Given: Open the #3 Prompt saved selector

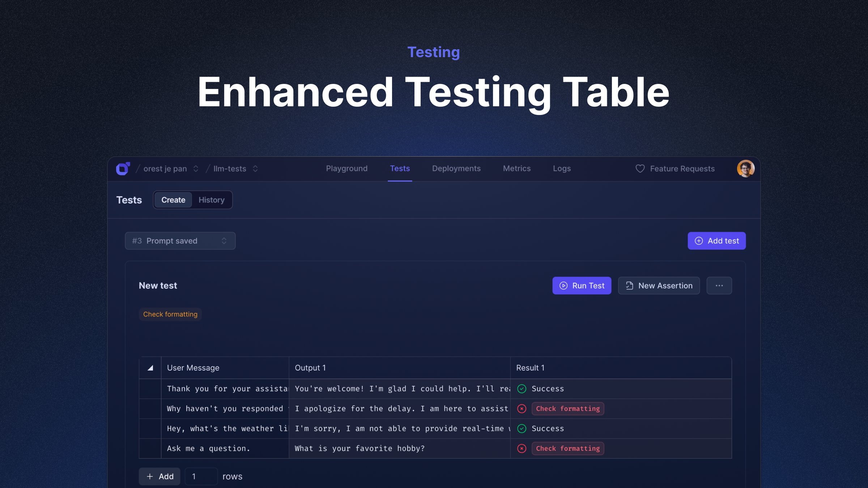Looking at the screenshot, I should (x=180, y=241).
